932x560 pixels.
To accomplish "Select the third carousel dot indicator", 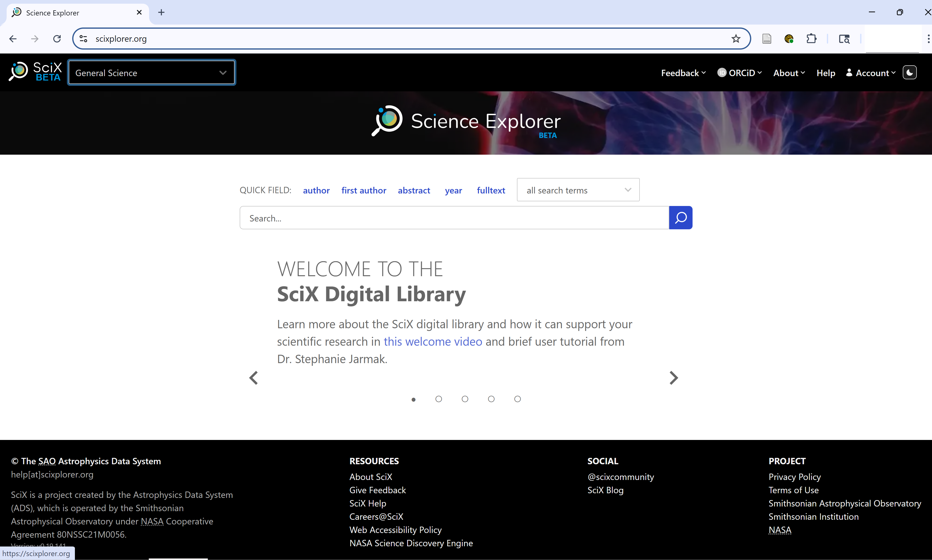I will [x=465, y=399].
